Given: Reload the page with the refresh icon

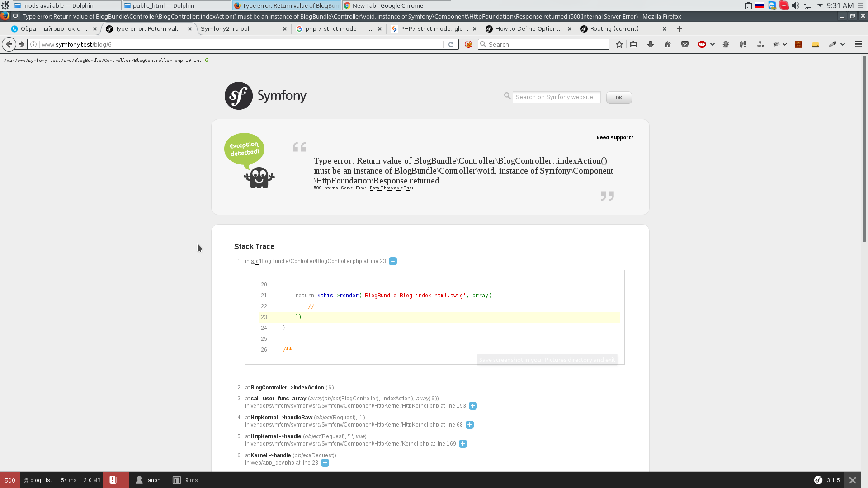Looking at the screenshot, I should 451,44.
